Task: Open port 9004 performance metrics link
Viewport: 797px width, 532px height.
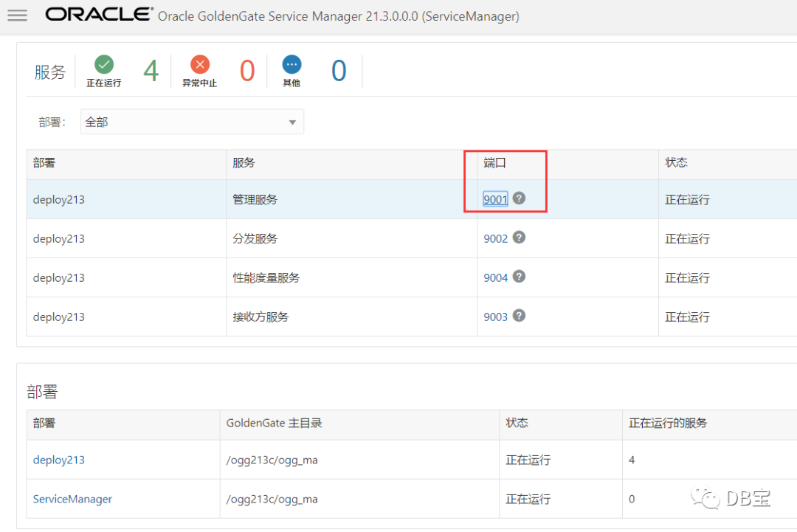Action: tap(496, 277)
